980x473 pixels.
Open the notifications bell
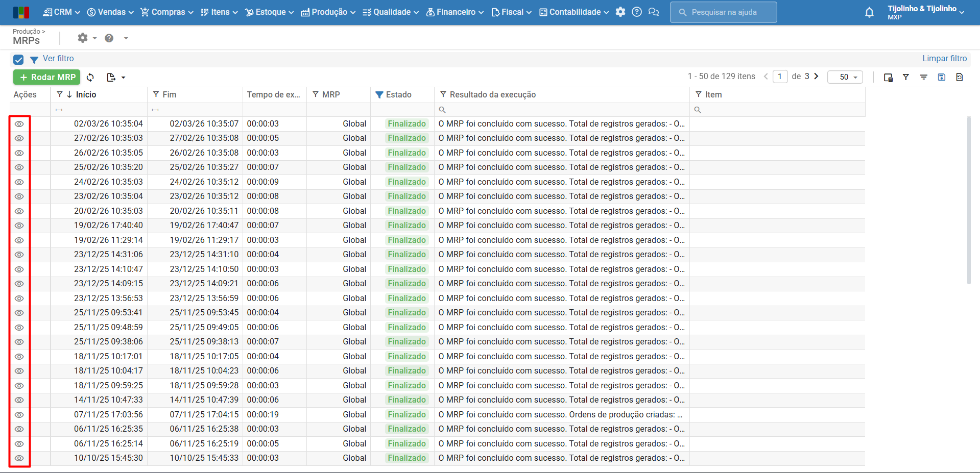(869, 12)
